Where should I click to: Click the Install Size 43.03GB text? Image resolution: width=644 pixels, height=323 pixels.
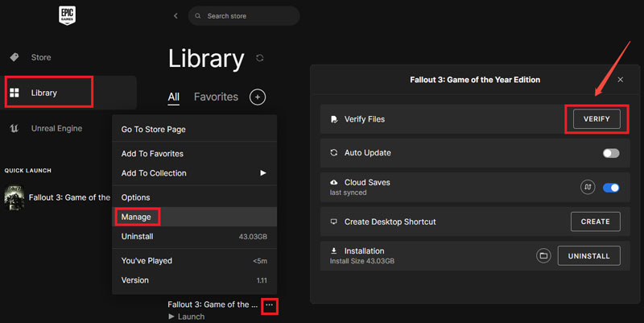pos(361,261)
